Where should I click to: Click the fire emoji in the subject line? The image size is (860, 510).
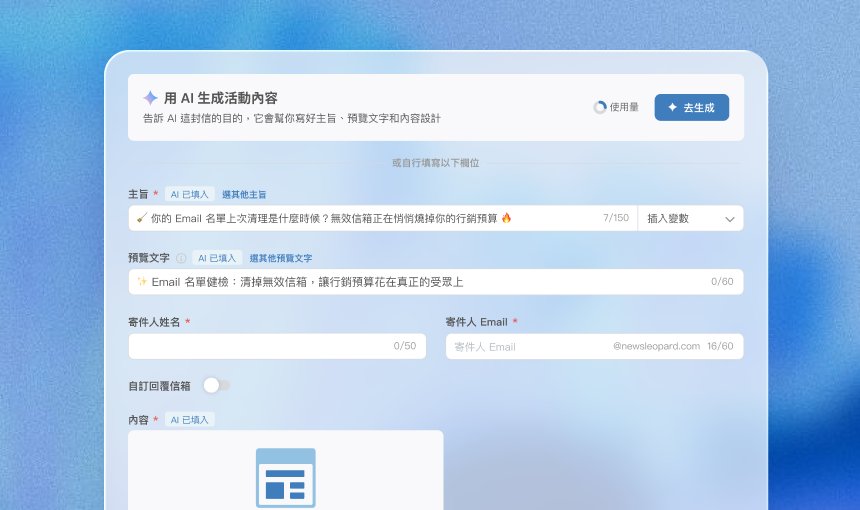tap(506, 218)
